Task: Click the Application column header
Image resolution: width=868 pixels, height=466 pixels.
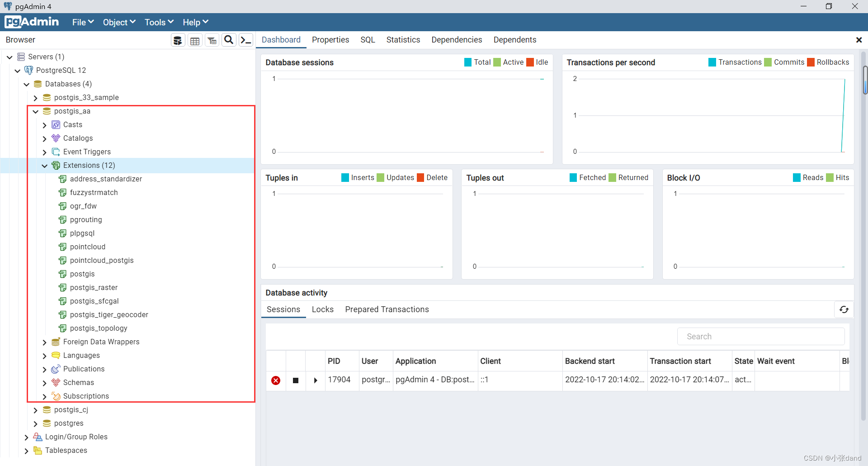Action: tap(435, 361)
